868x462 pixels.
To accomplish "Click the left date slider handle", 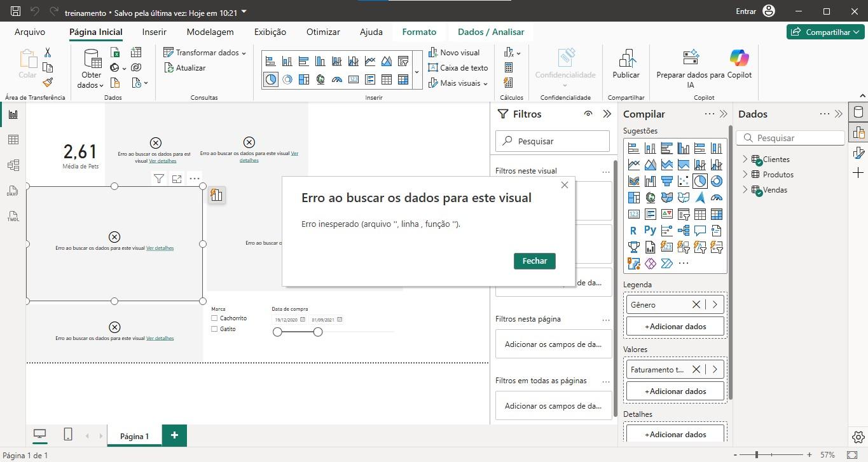I will (277, 332).
